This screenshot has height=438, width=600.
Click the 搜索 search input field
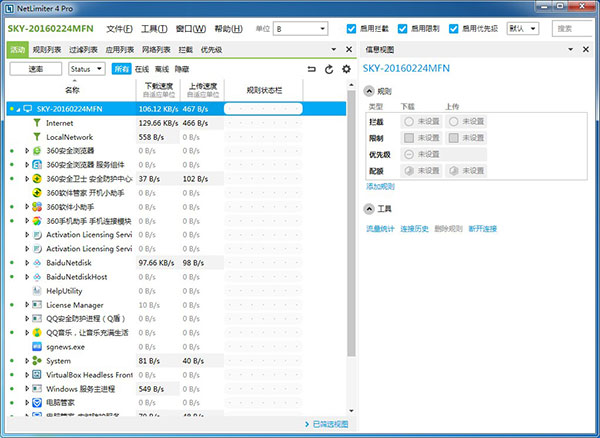574,29
